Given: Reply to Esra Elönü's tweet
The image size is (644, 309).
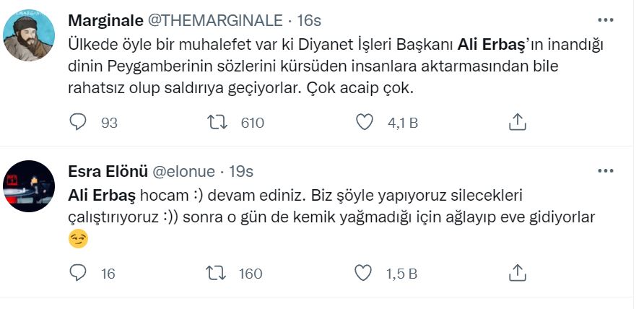Looking at the screenshot, I should pyautogui.click(x=78, y=273).
